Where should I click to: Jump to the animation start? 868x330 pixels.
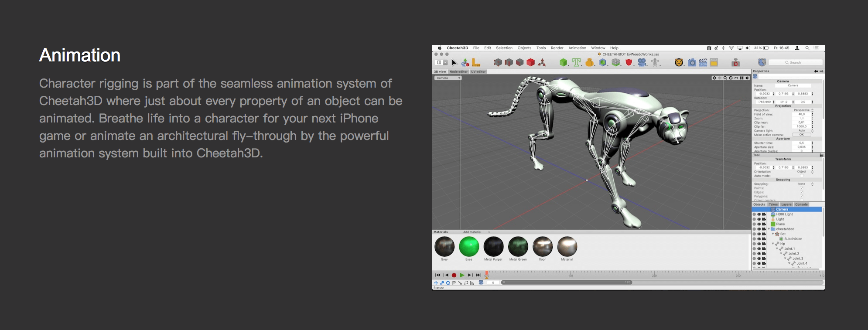[437, 275]
